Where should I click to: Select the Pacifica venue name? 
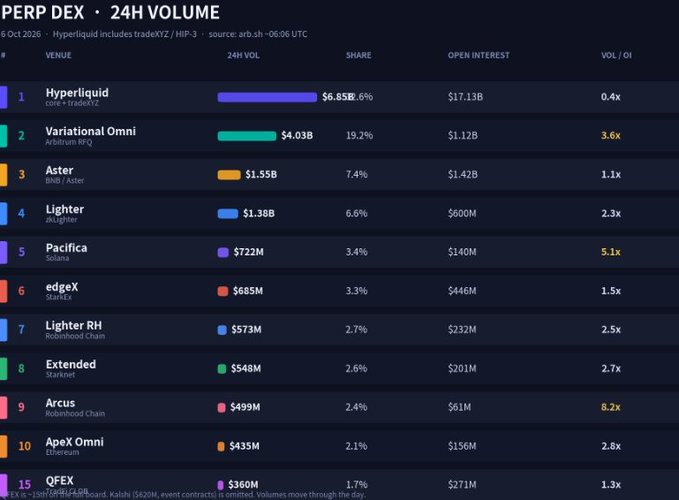click(x=66, y=248)
